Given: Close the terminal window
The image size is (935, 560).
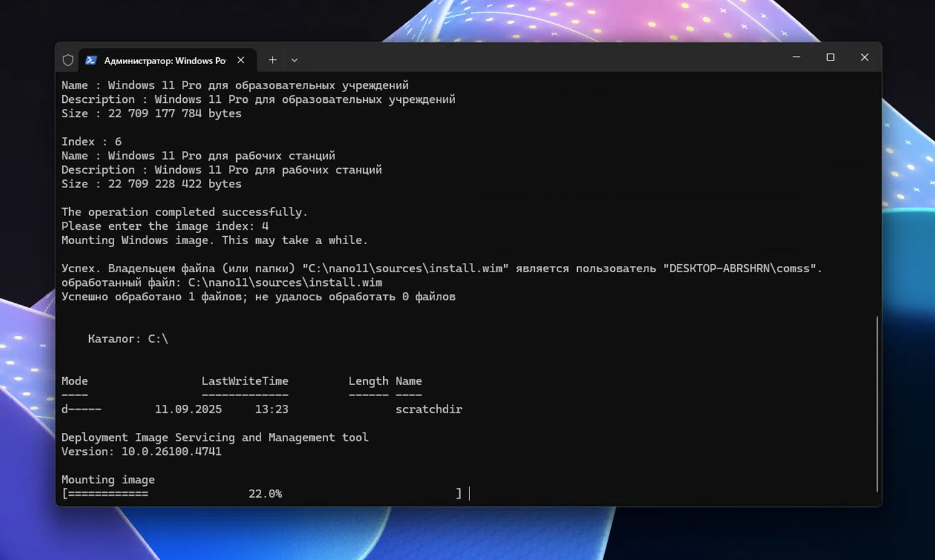Looking at the screenshot, I should pyautogui.click(x=865, y=57).
